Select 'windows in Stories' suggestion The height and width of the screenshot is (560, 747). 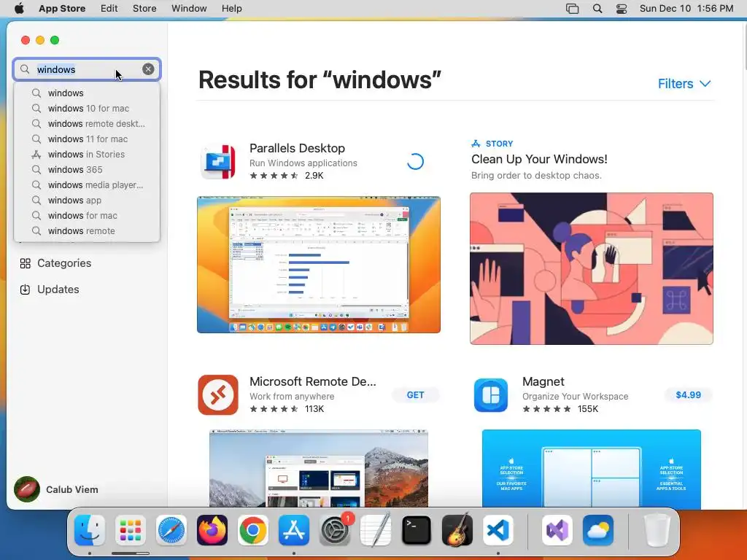click(x=88, y=155)
